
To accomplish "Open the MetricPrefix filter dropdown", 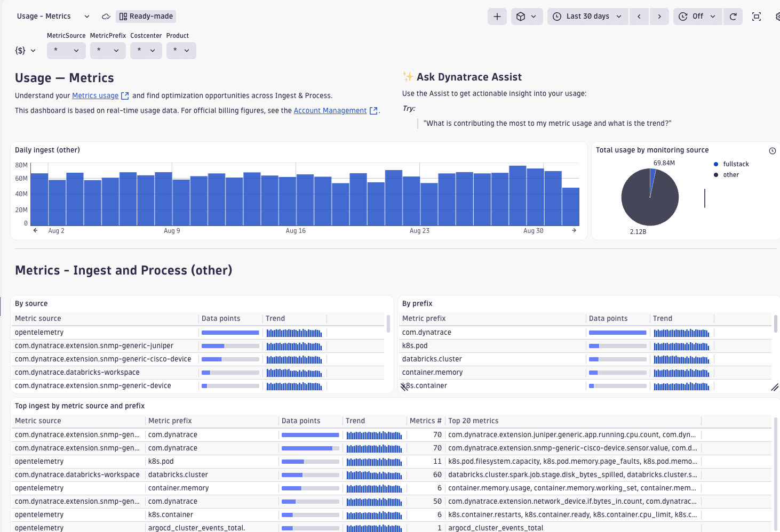I will click(108, 51).
